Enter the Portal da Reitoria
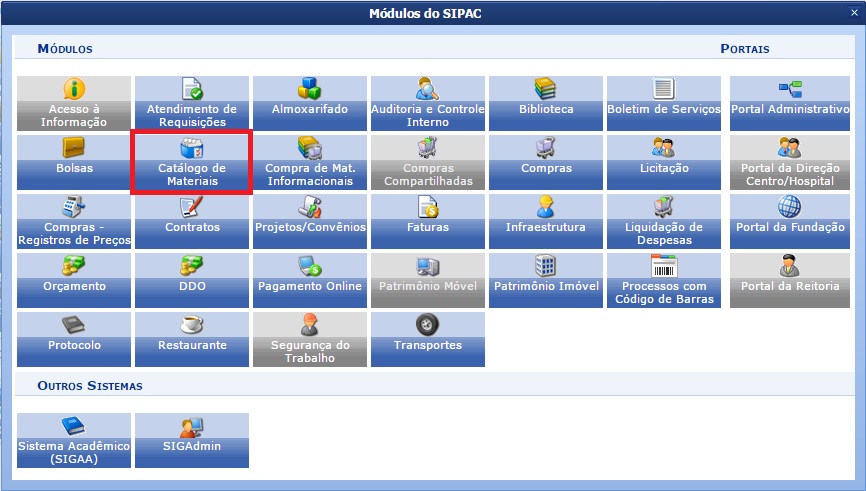 tap(789, 280)
